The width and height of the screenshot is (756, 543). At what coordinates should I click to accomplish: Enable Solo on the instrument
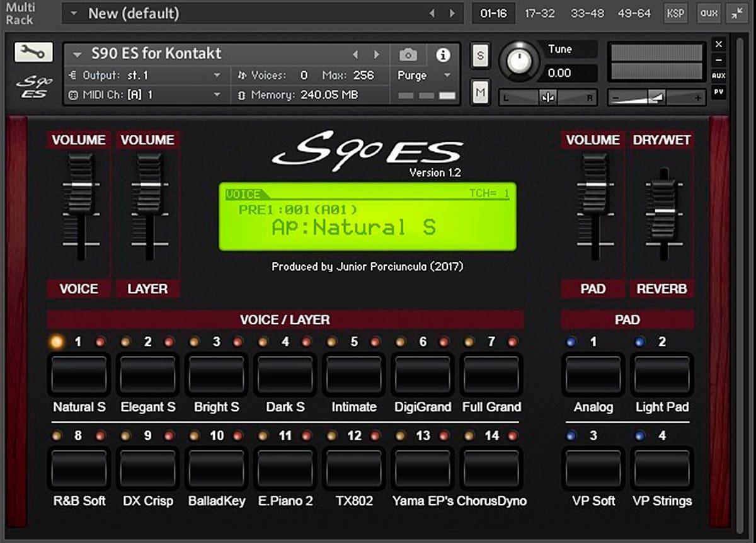pos(480,55)
